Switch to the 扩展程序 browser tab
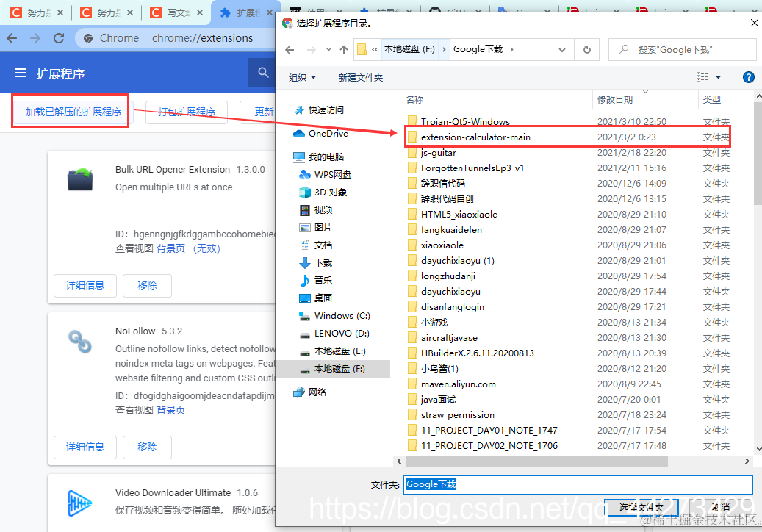The width and height of the screenshot is (762, 532). [x=245, y=12]
